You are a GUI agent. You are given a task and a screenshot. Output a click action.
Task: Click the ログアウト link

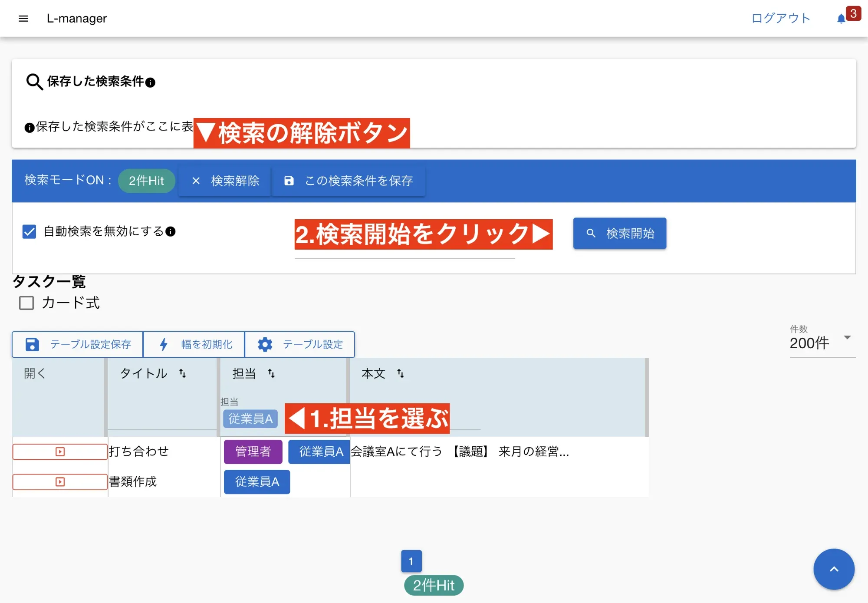[780, 18]
